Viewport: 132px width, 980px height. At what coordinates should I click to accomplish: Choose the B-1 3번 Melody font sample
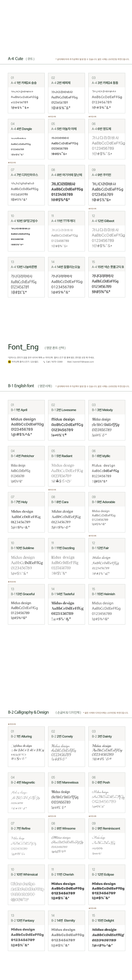tap(107, 420)
